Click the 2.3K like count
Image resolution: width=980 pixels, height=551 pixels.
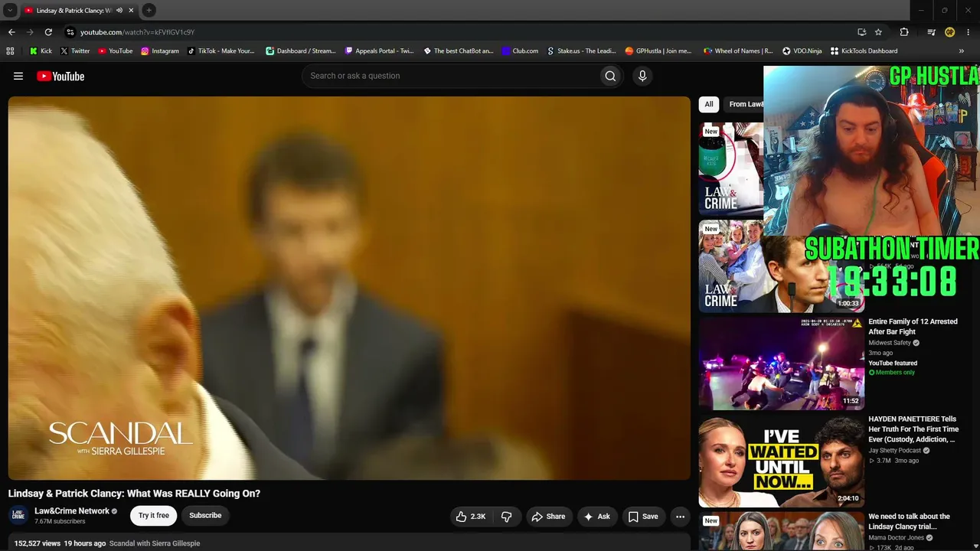pos(479,517)
